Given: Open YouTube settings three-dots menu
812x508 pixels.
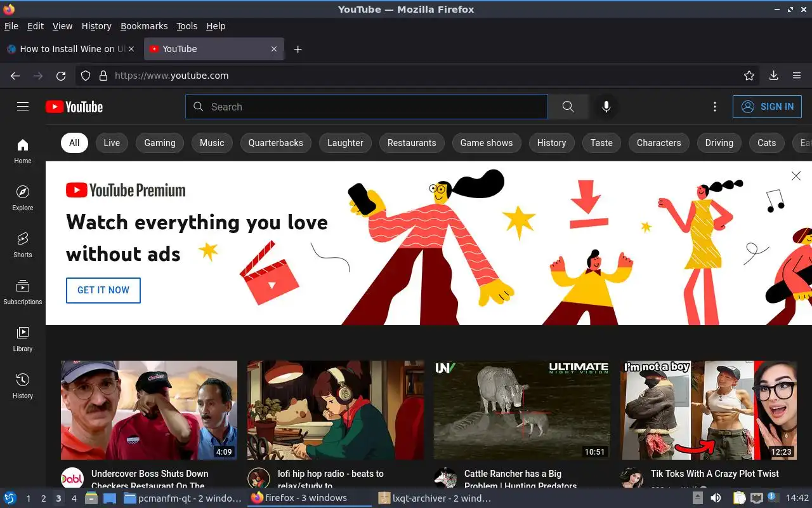Looking at the screenshot, I should pyautogui.click(x=715, y=107).
